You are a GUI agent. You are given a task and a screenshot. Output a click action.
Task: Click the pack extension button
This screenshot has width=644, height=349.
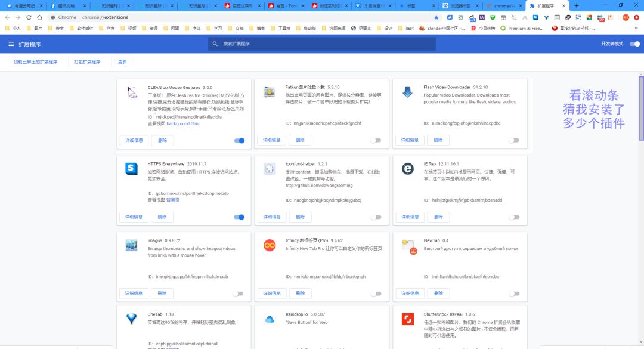point(87,62)
